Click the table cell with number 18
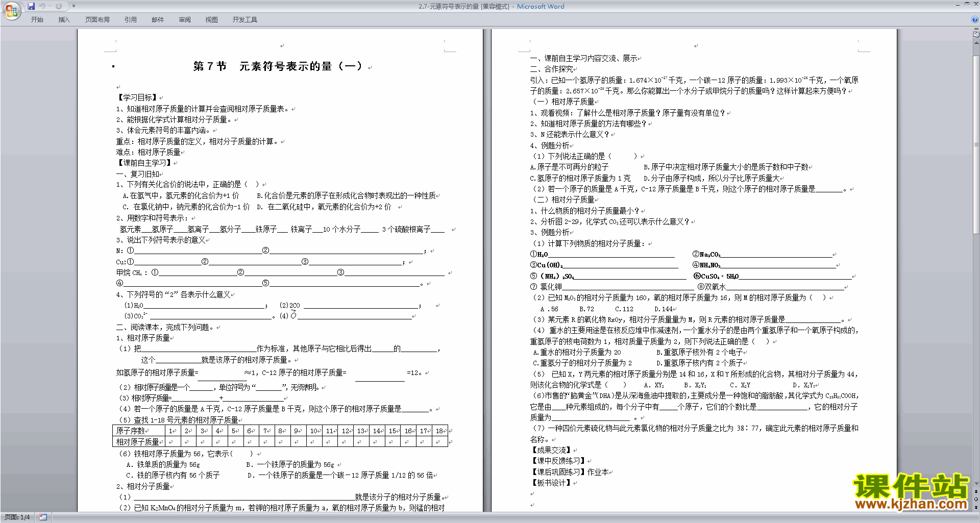 pyautogui.click(x=440, y=431)
